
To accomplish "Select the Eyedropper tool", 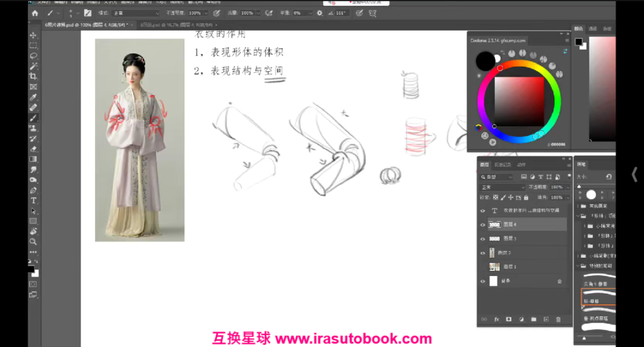I will pyautogui.click(x=33, y=97).
